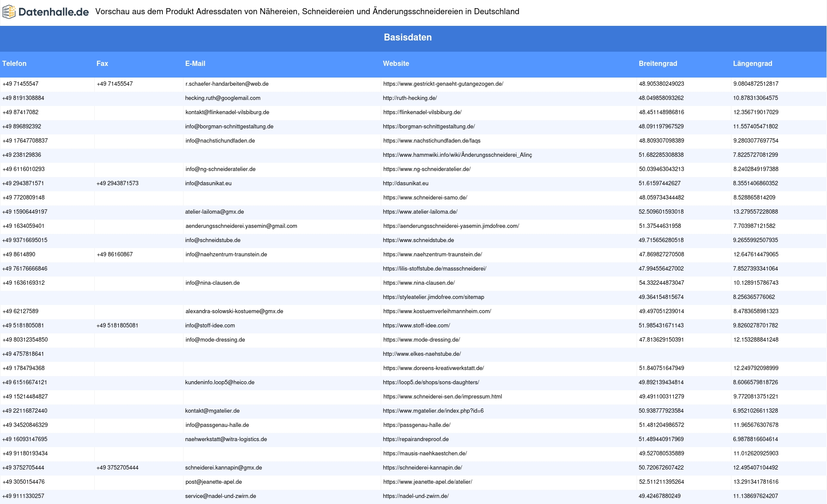Screen dimensions: 827x504
Task: Select email schneiderei.kannapin@gmx.de
Action: (x=224, y=468)
